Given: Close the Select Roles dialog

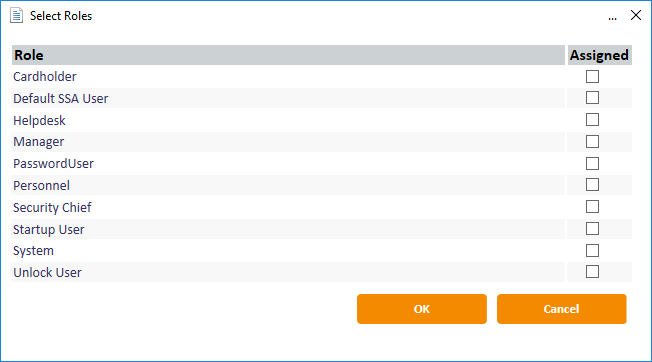Looking at the screenshot, I should 636,15.
